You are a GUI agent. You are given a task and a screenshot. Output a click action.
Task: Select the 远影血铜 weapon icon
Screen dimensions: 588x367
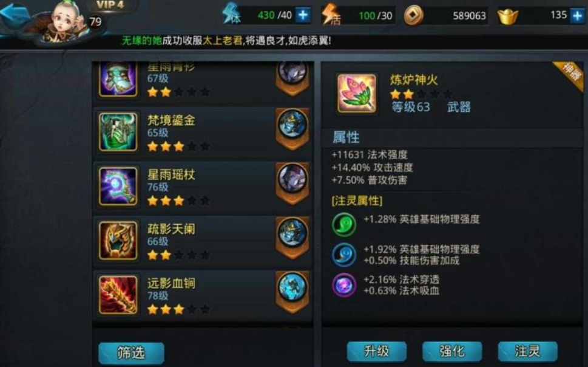(x=118, y=295)
